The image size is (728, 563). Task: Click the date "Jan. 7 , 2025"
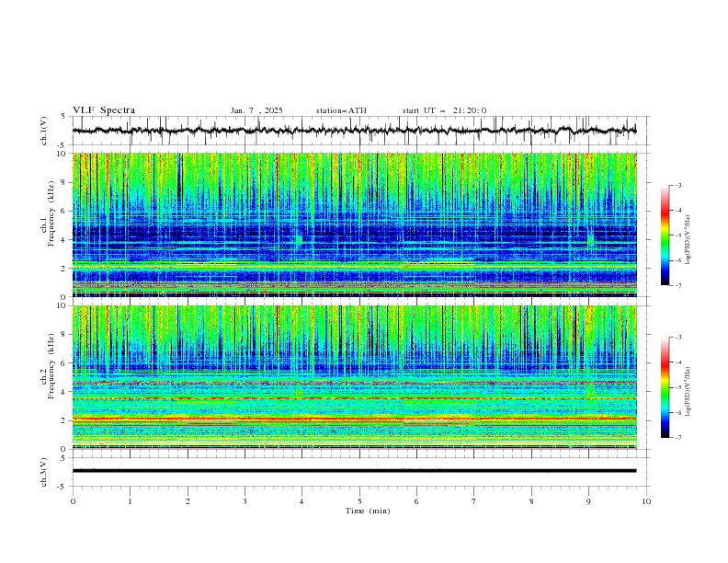pos(256,110)
